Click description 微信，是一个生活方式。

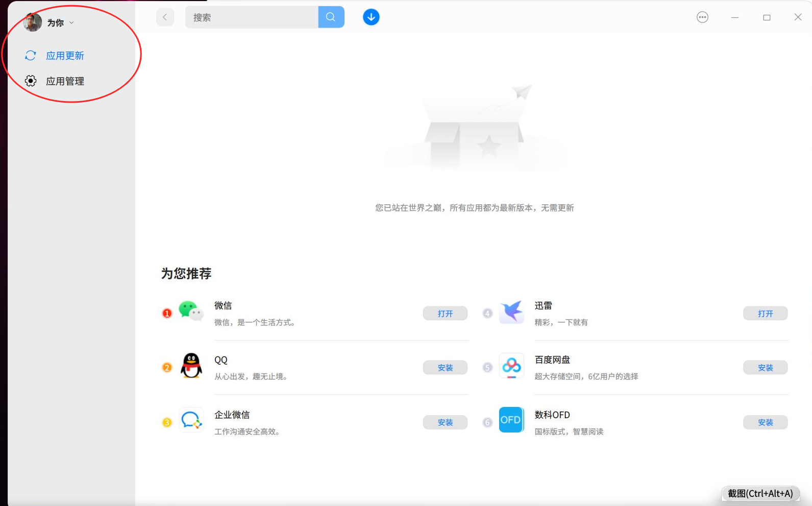click(x=256, y=323)
